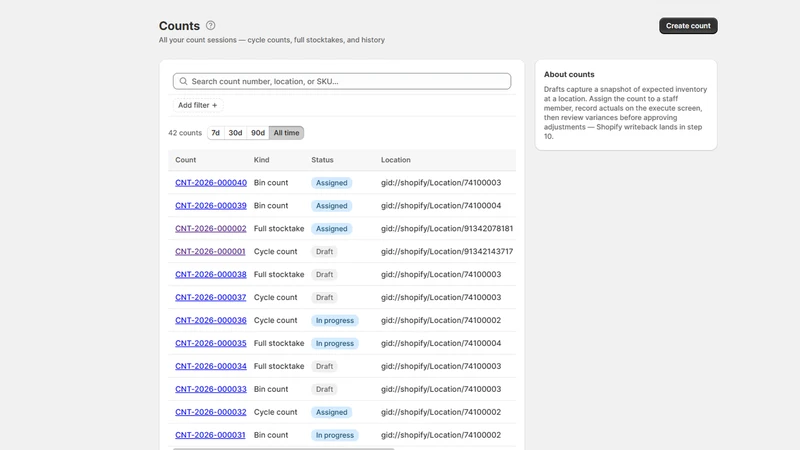Open count CNT-2026-000036
800x450 pixels.
[x=211, y=320]
